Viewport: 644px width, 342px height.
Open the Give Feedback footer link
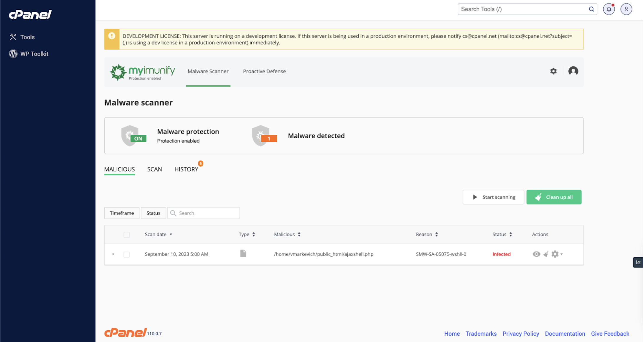point(610,334)
